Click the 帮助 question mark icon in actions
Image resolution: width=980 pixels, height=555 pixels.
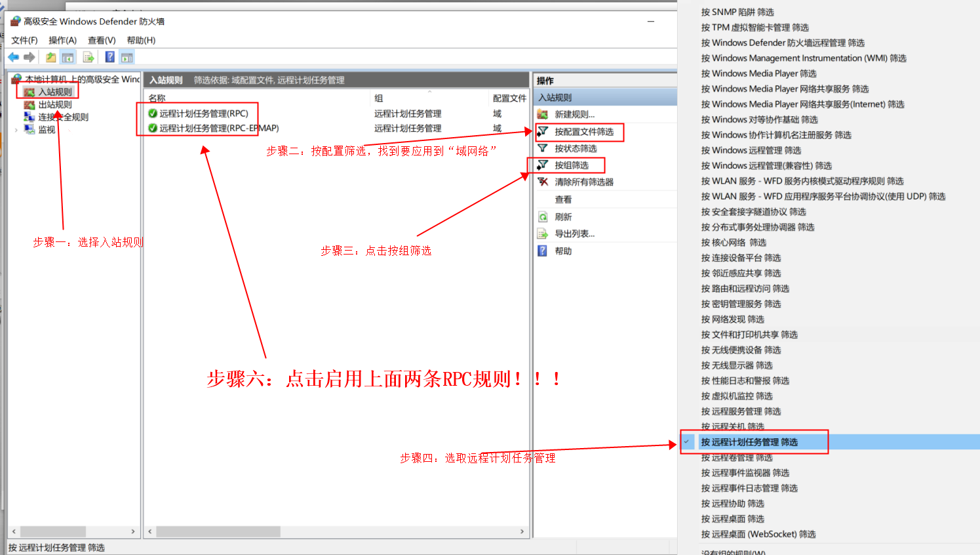pyautogui.click(x=543, y=251)
